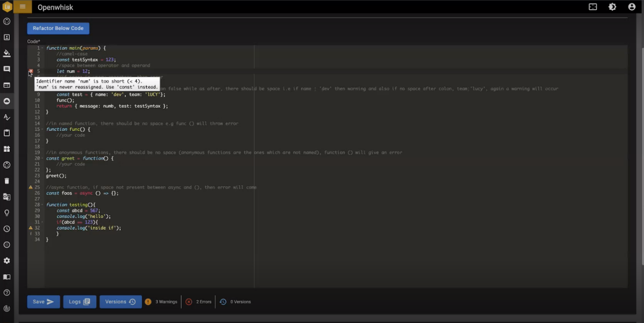Open the paint bucket sidebar icon
This screenshot has height=323, width=644.
7,53
